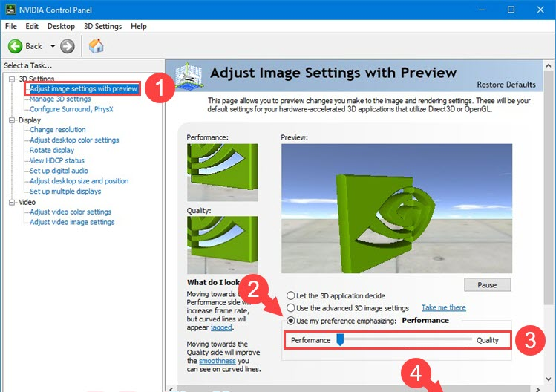Follow the Take me there link
Image resolution: width=556 pixels, height=392 pixels.
click(443, 307)
